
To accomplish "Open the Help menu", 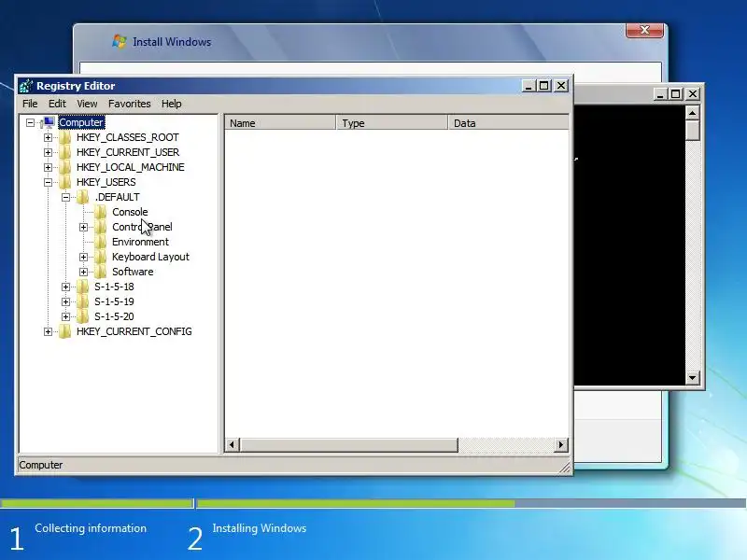I will tap(172, 104).
